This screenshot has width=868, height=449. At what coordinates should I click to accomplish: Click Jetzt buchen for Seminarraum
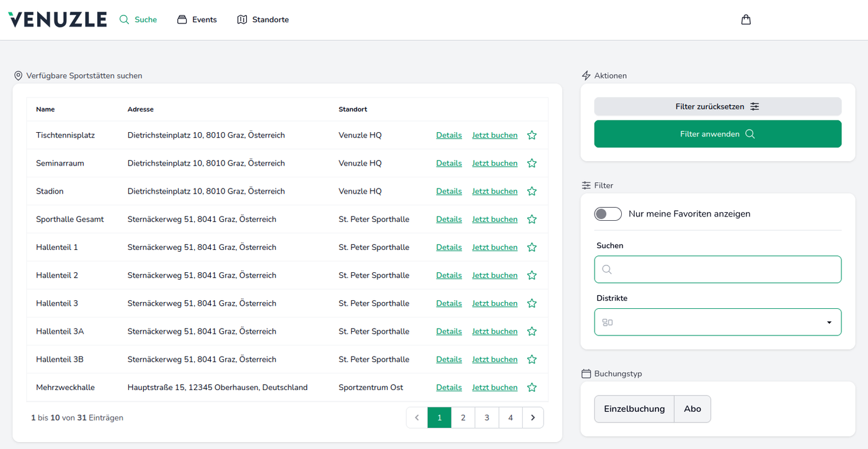click(x=494, y=164)
